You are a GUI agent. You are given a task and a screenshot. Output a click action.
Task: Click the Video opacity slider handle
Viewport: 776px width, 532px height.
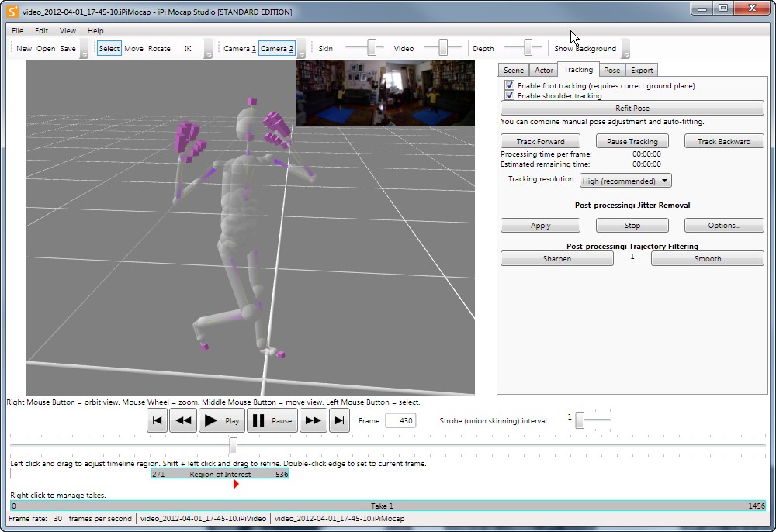point(443,47)
